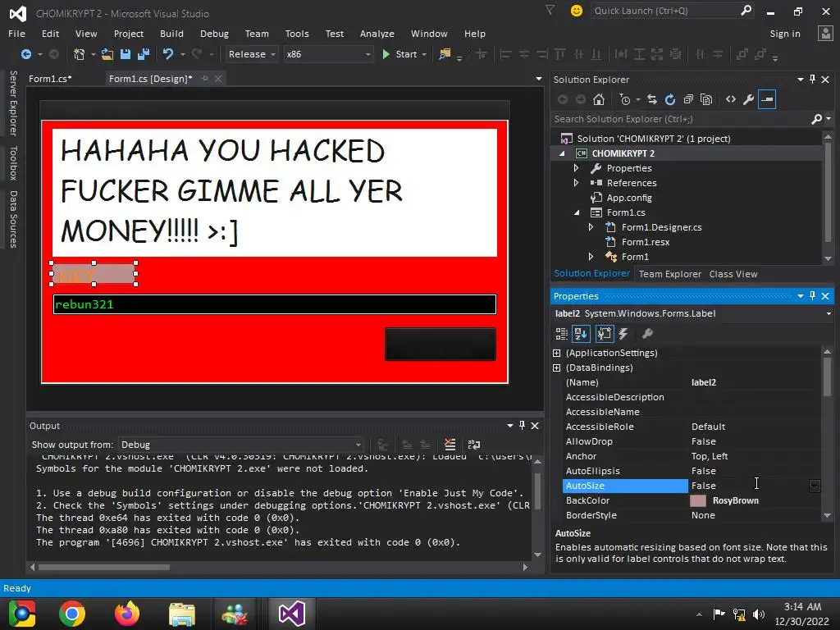Pin the Solution Explorer panel
Image resolution: width=840 pixels, height=630 pixels.
coord(813,80)
